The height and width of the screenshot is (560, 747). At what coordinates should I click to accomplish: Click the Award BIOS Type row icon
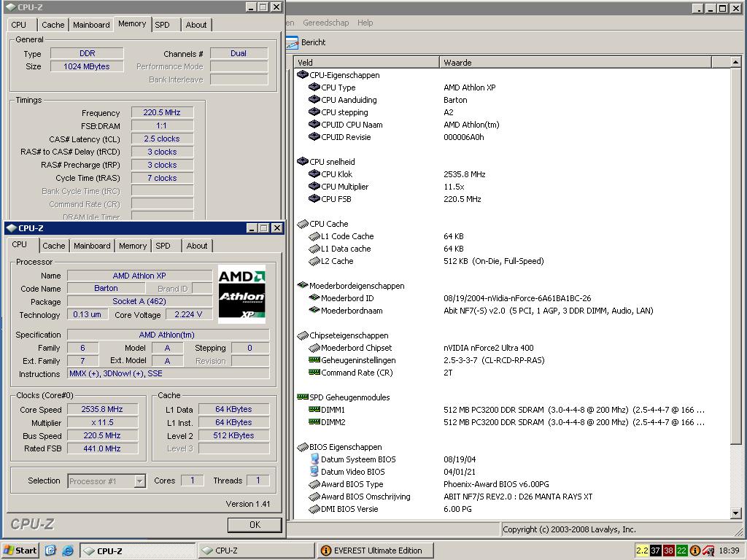[x=314, y=484]
